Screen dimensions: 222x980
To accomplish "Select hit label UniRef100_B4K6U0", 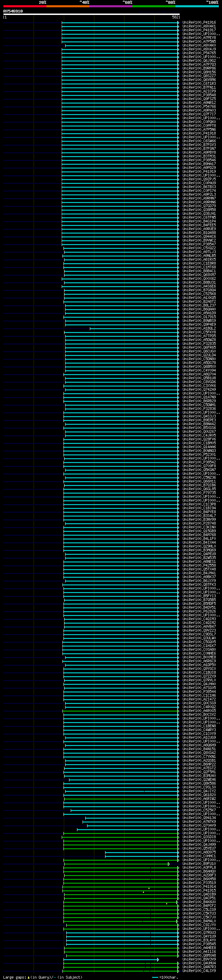I will point(199,902).
